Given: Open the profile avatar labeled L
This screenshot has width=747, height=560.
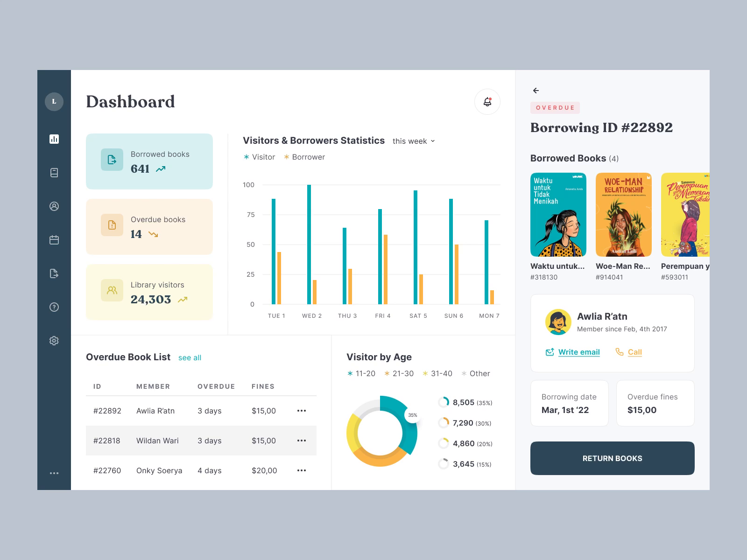Looking at the screenshot, I should (x=54, y=101).
